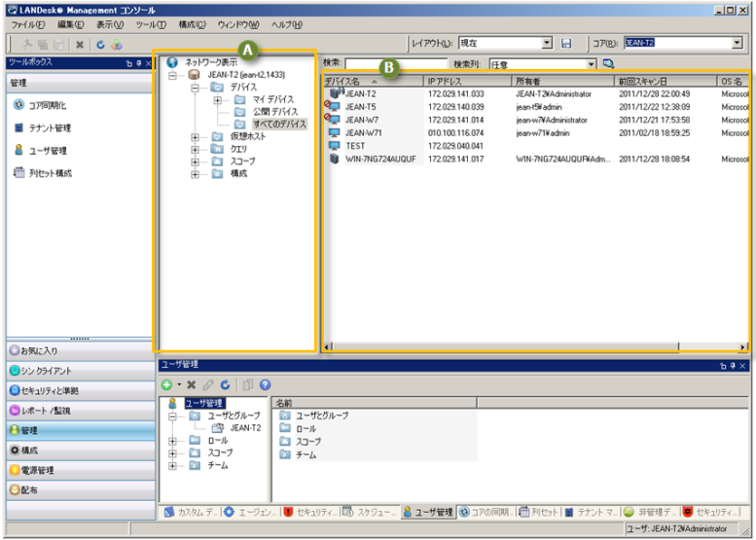
Task: Select すべてのデバイス in the tree
Action: pyautogui.click(x=279, y=124)
